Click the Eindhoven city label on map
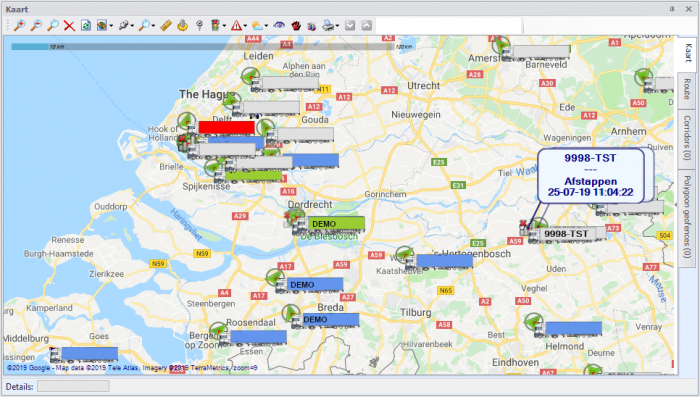700x397 pixels. click(516, 362)
